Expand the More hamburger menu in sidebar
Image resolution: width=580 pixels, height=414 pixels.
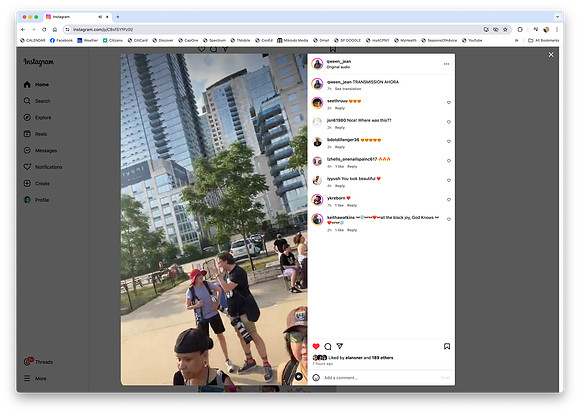pyautogui.click(x=35, y=378)
